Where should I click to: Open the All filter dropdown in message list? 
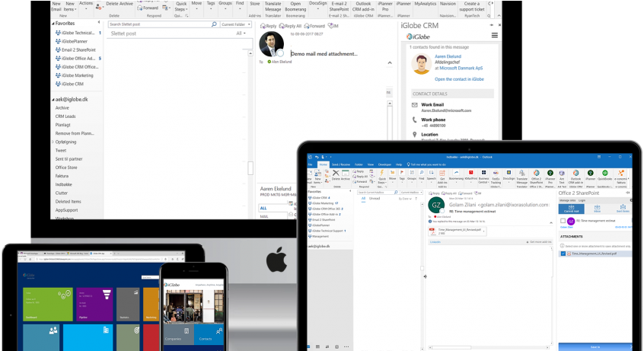click(241, 34)
